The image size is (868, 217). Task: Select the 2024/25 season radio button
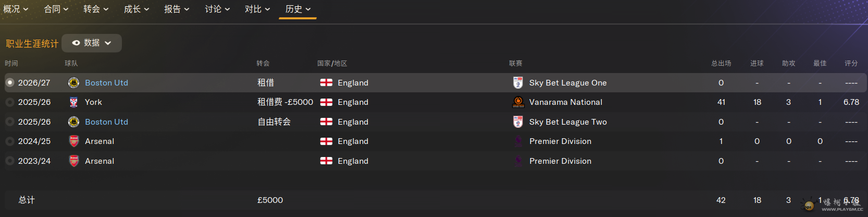(x=9, y=141)
